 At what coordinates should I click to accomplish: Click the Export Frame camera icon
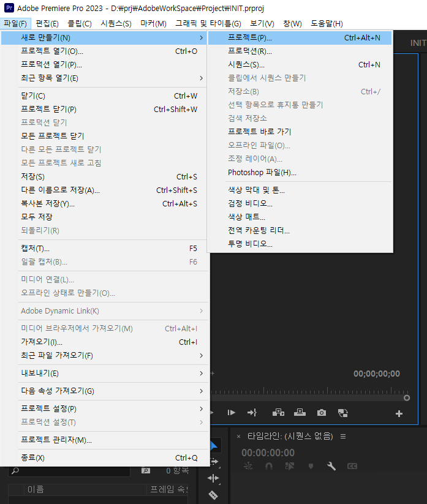click(x=322, y=413)
